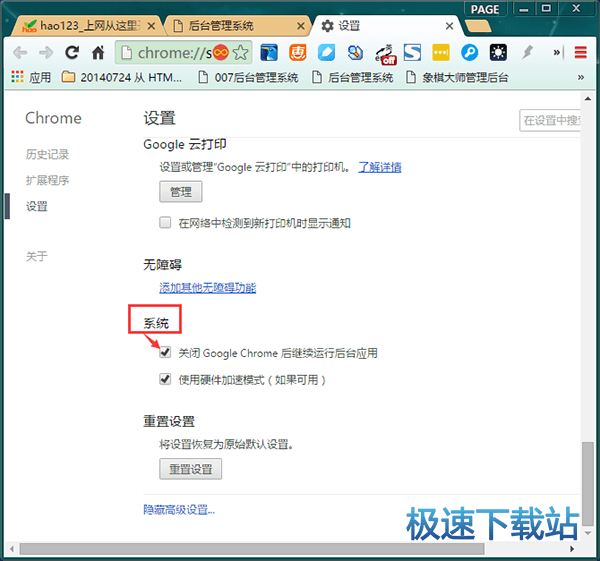The width and height of the screenshot is (600, 561).
Task: Toggle printer detection notification checkbox
Action: [166, 223]
